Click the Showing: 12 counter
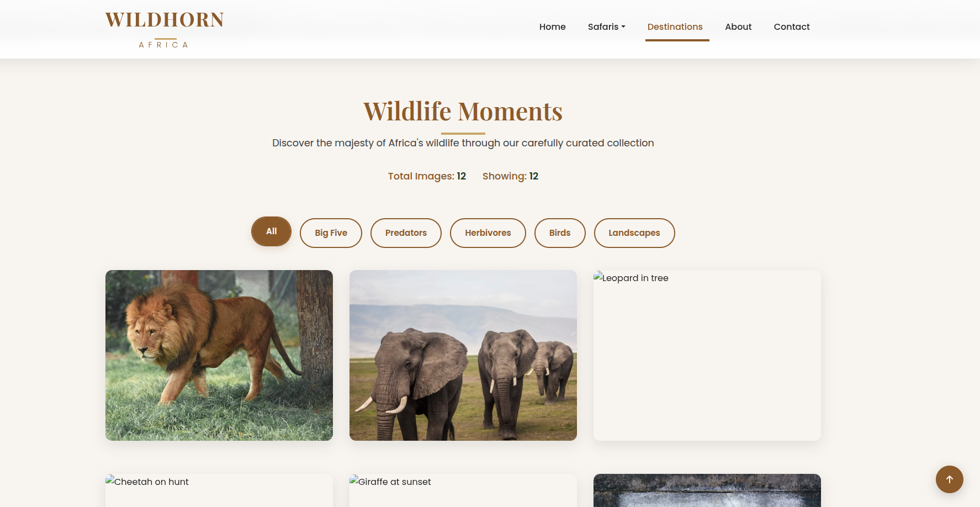This screenshot has width=980, height=507. [x=510, y=176]
